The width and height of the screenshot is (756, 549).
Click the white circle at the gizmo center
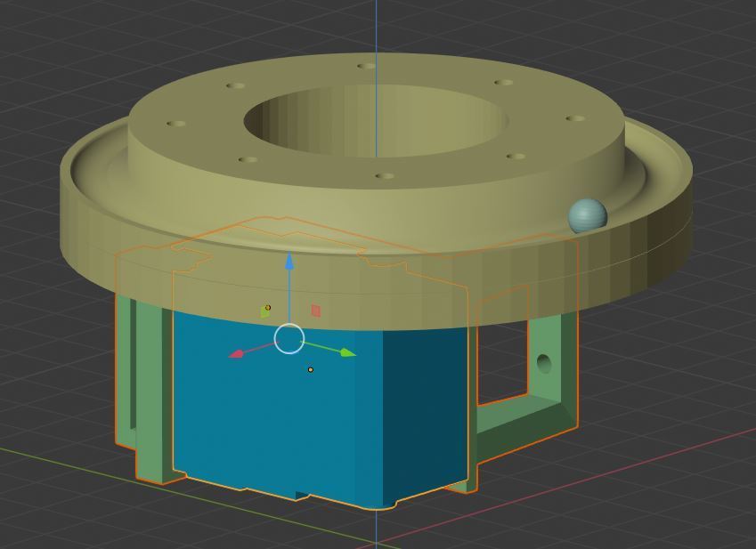(x=289, y=339)
